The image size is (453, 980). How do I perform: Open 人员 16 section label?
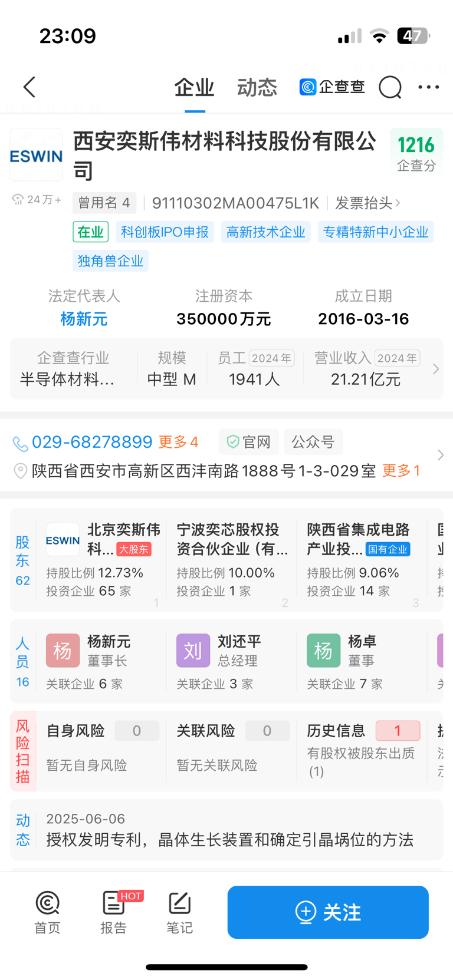pos(23,662)
